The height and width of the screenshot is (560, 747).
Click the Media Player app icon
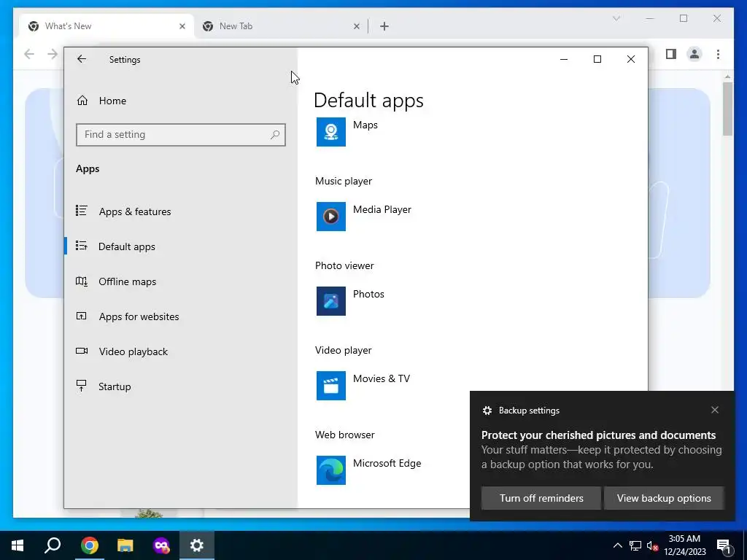pos(330,216)
